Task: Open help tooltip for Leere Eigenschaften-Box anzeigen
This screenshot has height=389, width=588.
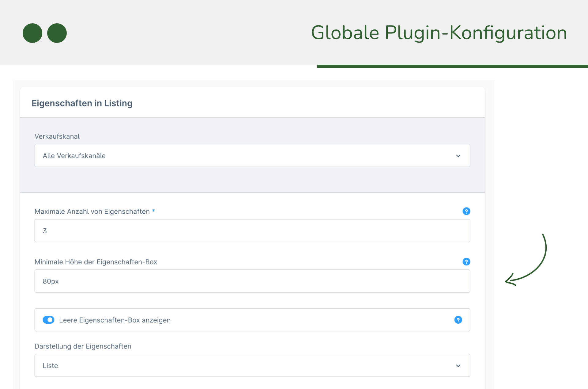Action: tap(458, 320)
